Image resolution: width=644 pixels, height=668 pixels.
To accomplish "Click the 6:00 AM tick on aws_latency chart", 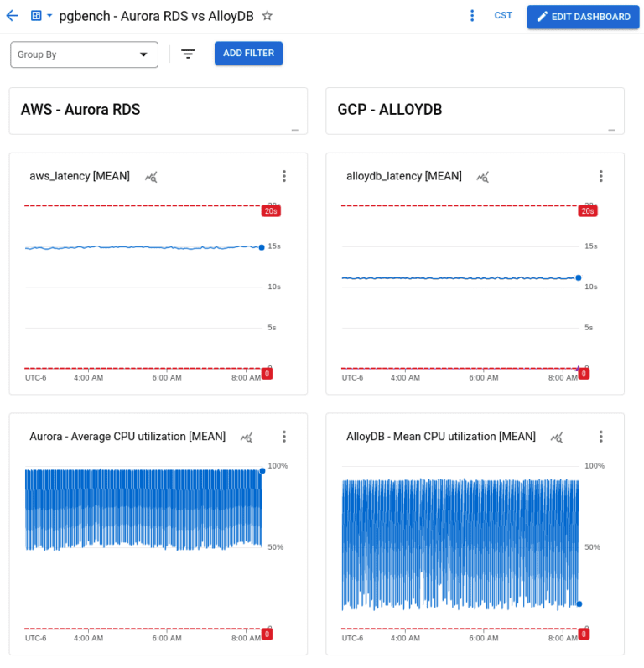I will (x=167, y=378).
